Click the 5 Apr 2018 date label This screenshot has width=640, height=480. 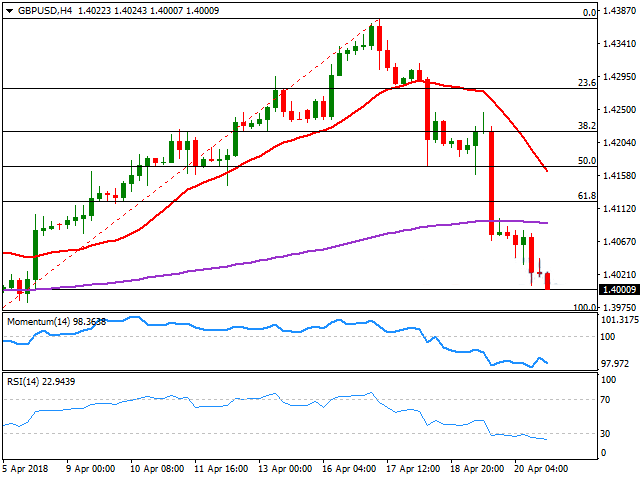click(26, 466)
